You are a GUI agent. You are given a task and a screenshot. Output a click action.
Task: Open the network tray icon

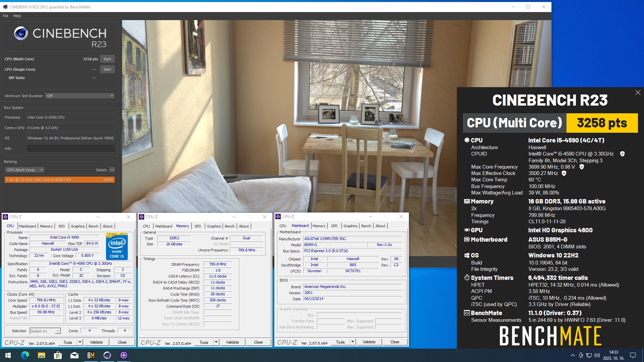(x=589, y=355)
